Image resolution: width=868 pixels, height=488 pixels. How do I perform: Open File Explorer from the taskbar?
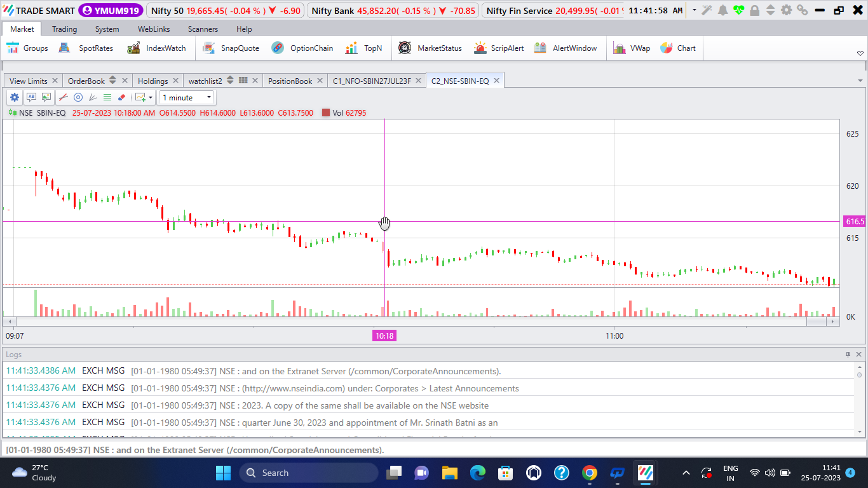449,473
